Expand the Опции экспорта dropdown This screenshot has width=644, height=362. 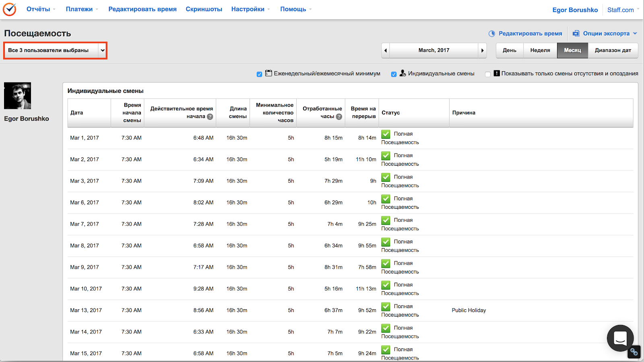635,33
